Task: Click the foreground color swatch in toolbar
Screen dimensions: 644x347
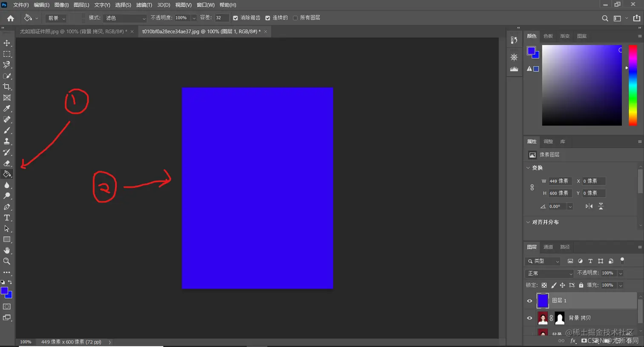Action: pyautogui.click(x=4, y=291)
